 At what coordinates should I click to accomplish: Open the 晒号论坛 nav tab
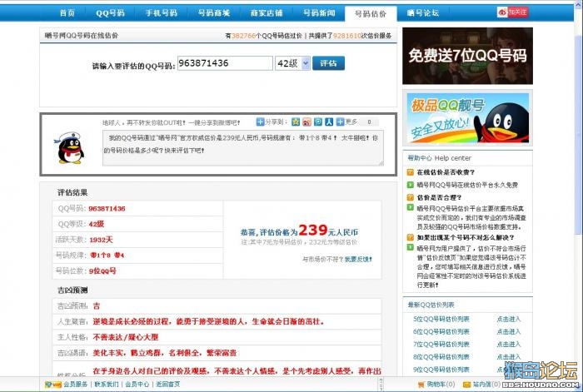tap(423, 13)
